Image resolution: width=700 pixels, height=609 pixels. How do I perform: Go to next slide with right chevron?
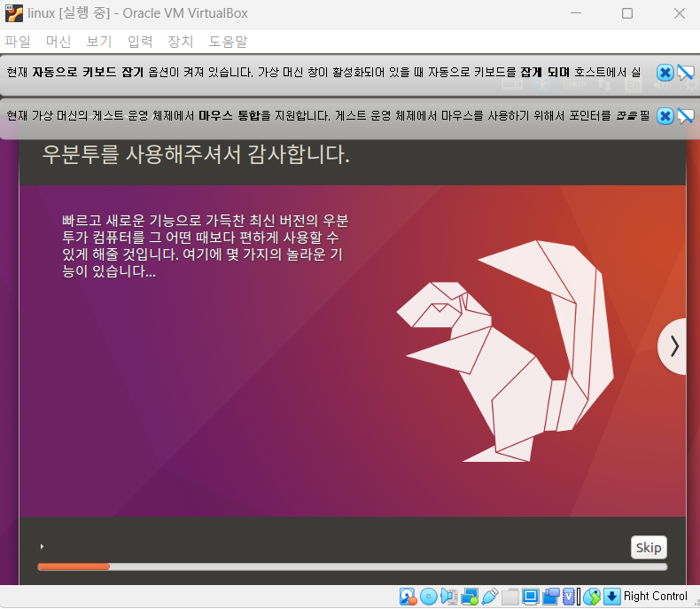coord(673,347)
